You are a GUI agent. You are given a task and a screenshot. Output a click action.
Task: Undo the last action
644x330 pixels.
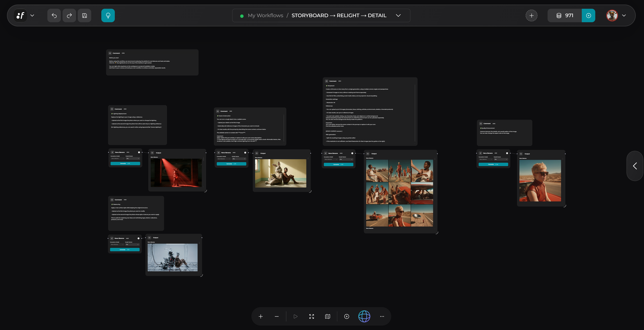[54, 15]
